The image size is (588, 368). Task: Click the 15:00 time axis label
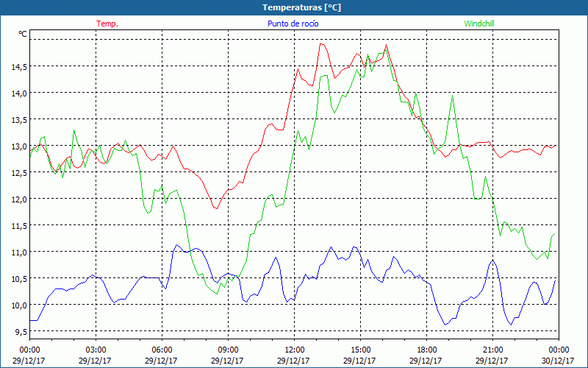coord(360,350)
